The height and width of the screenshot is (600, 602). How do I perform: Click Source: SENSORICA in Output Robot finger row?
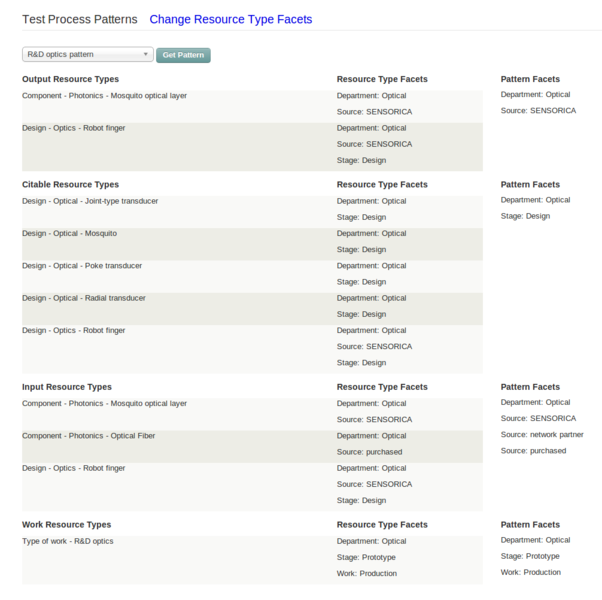click(374, 144)
